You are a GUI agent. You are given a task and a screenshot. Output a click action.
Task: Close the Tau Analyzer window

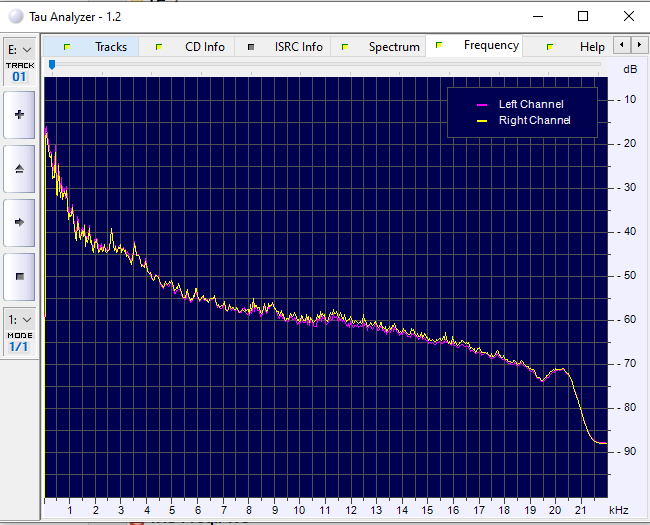point(628,17)
